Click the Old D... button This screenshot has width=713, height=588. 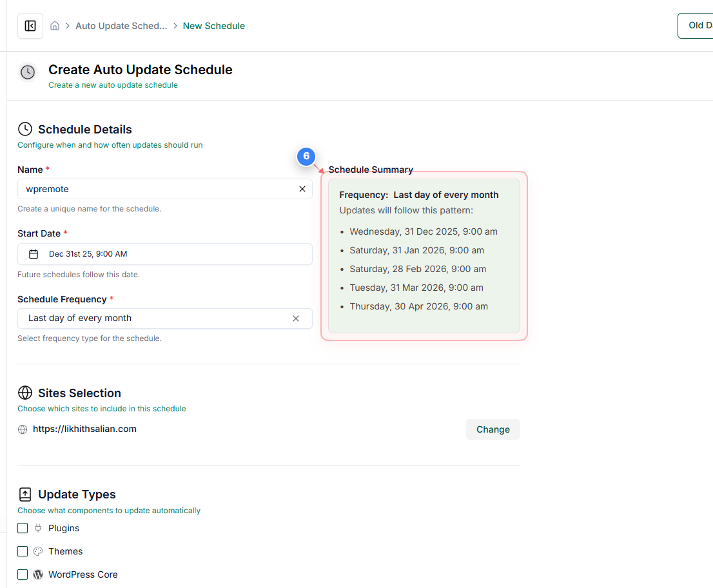[695, 25]
